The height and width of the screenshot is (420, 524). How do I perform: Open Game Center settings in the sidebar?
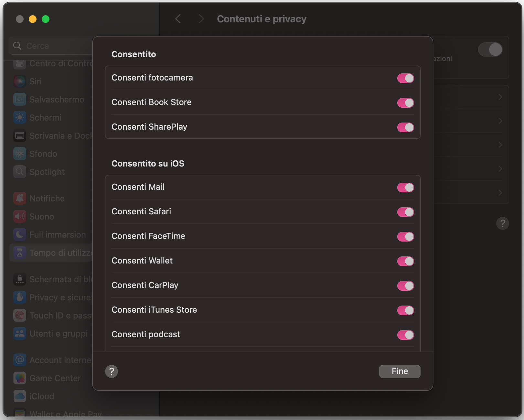point(19,378)
